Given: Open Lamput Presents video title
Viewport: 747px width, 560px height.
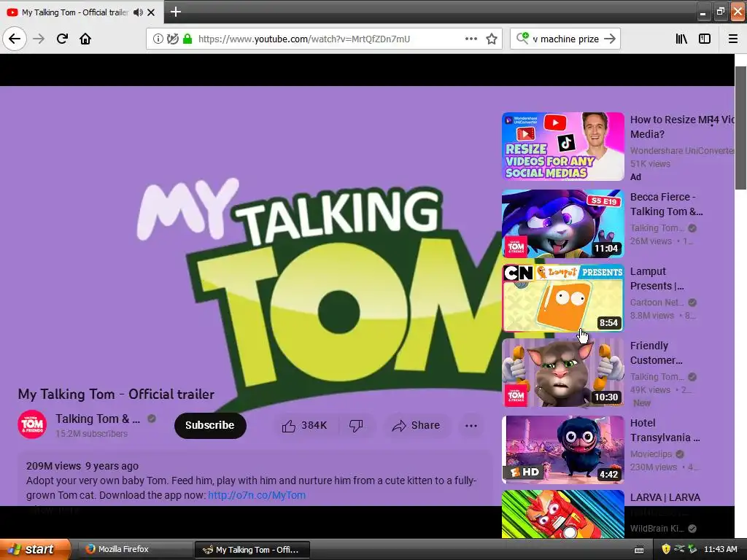Looking at the screenshot, I should (657, 279).
